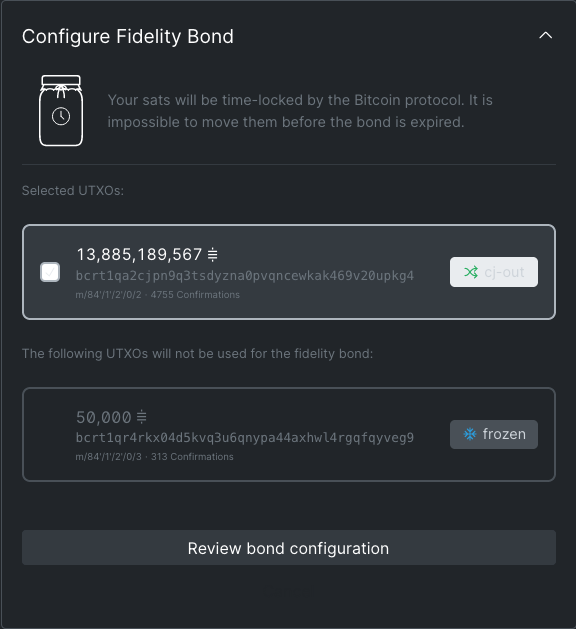Image resolution: width=576 pixels, height=629 pixels.
Task: Click the 50,000 amount value
Action: (104, 417)
